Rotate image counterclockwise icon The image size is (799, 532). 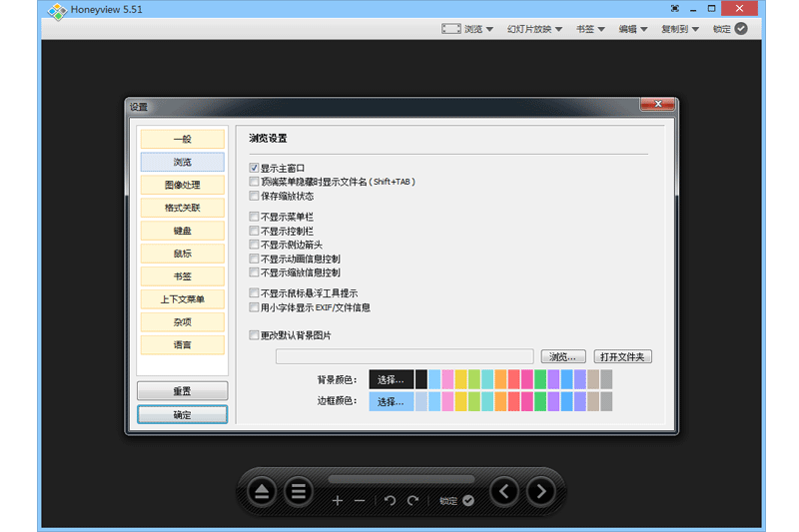(390, 500)
